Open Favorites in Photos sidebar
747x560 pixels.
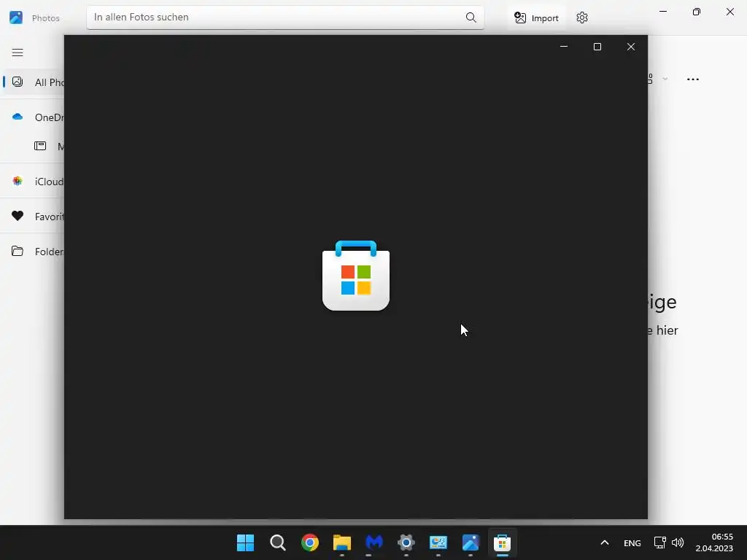click(x=34, y=216)
